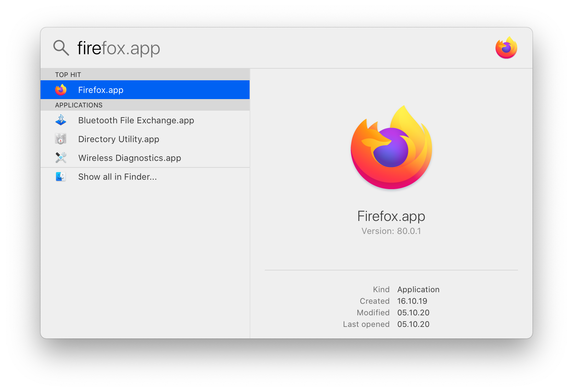Image resolution: width=573 pixels, height=392 pixels.
Task: Choose Show all in Finder...
Action: coord(145,176)
